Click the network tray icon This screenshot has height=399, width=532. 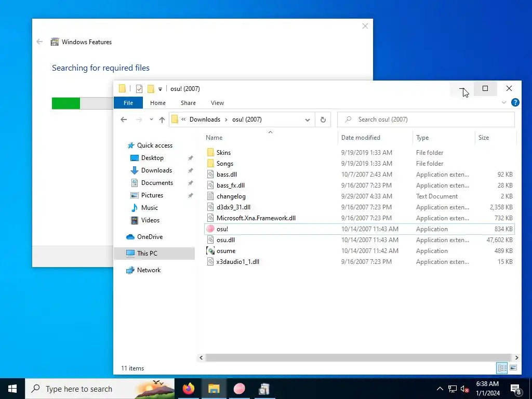click(x=453, y=389)
